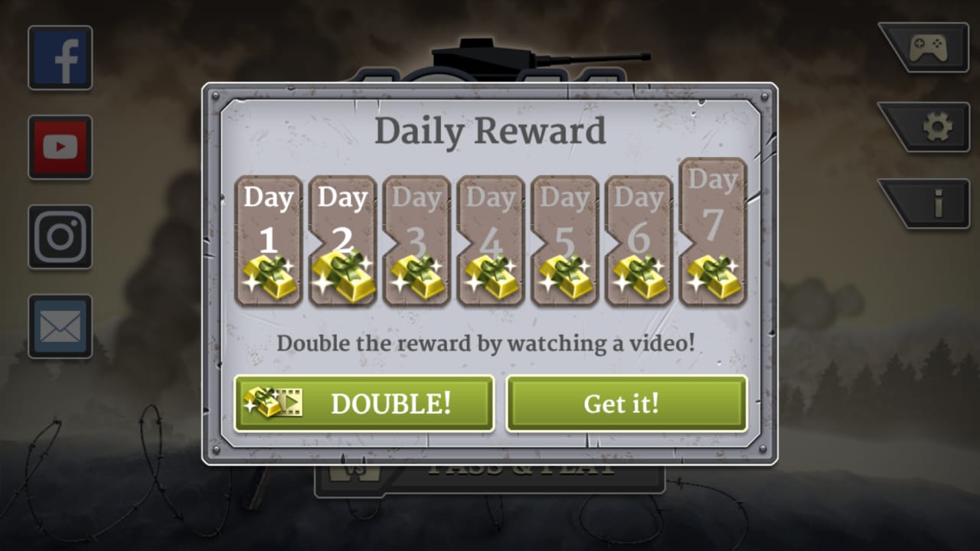
Task: Open the Instagram profile icon
Action: click(60, 237)
